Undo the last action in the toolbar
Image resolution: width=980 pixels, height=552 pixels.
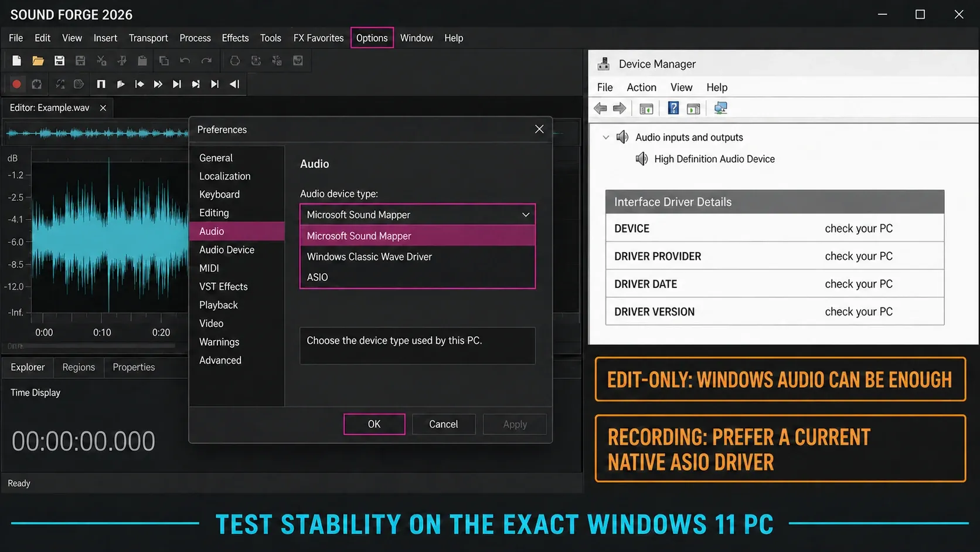pos(185,60)
